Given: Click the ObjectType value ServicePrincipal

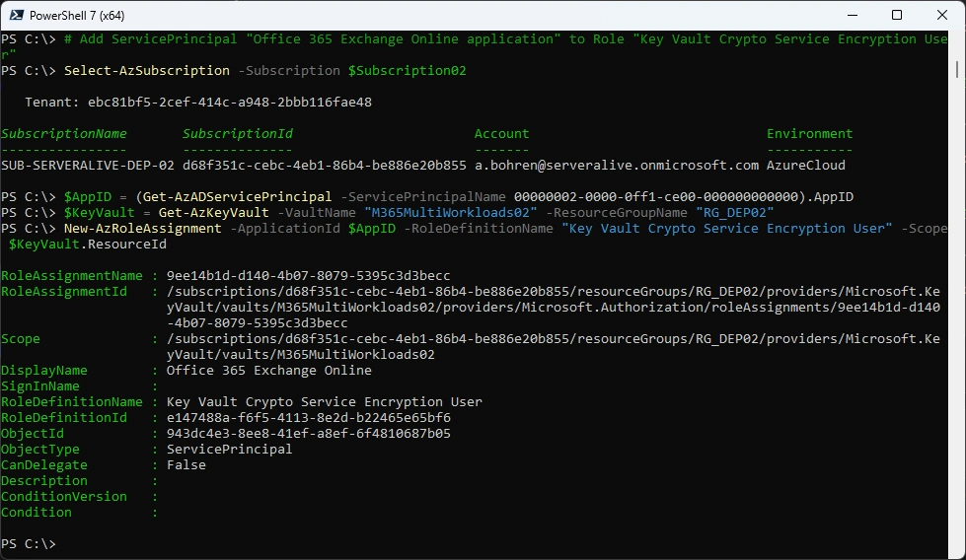Looking at the screenshot, I should 229,450.
